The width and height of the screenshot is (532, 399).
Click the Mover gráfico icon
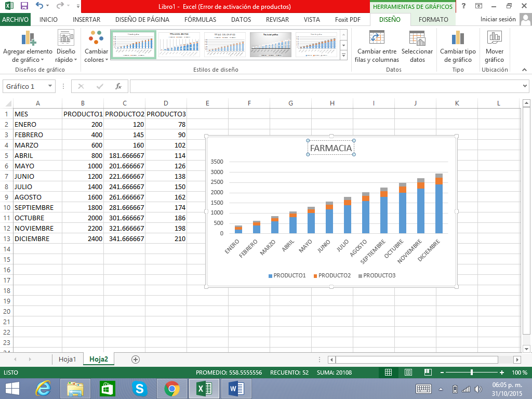pos(494,38)
